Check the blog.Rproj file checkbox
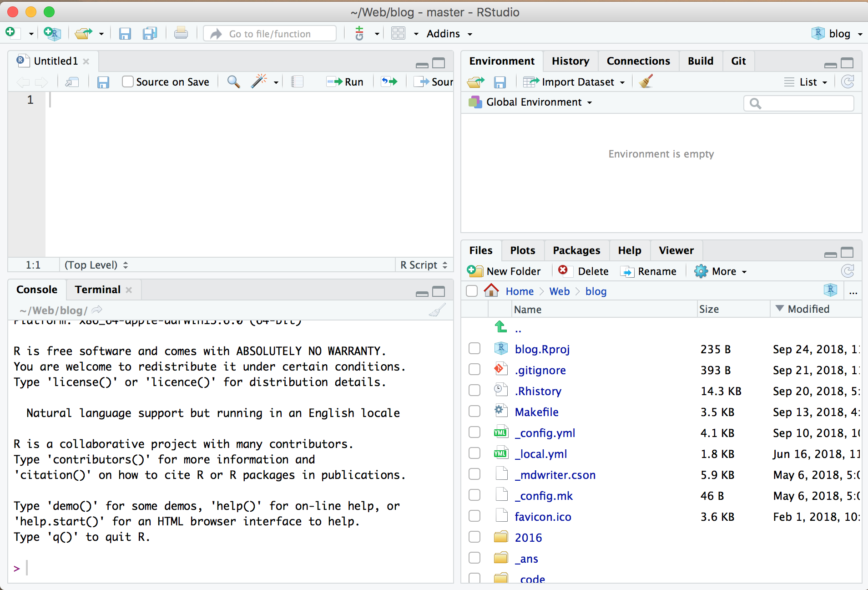This screenshot has height=590, width=868. coord(474,349)
